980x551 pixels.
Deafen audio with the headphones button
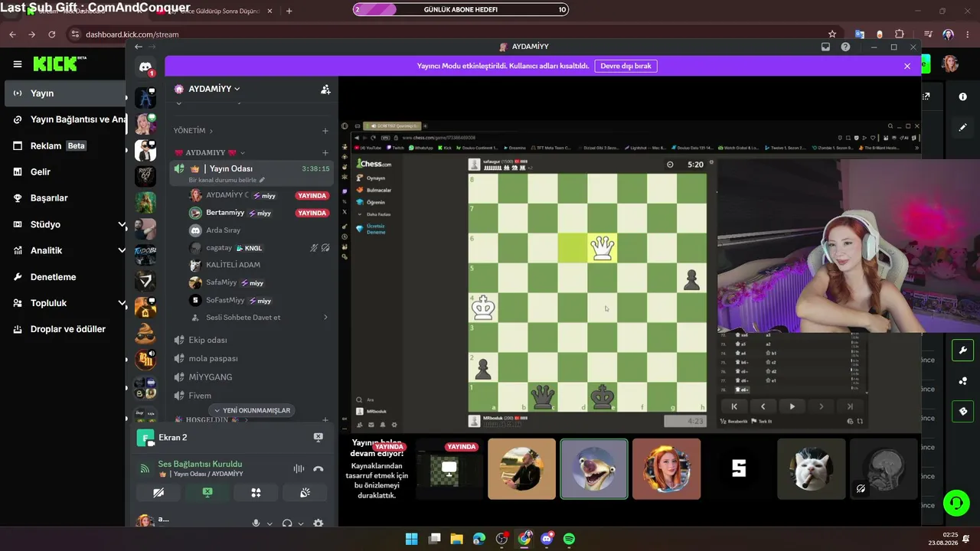pyautogui.click(x=287, y=523)
